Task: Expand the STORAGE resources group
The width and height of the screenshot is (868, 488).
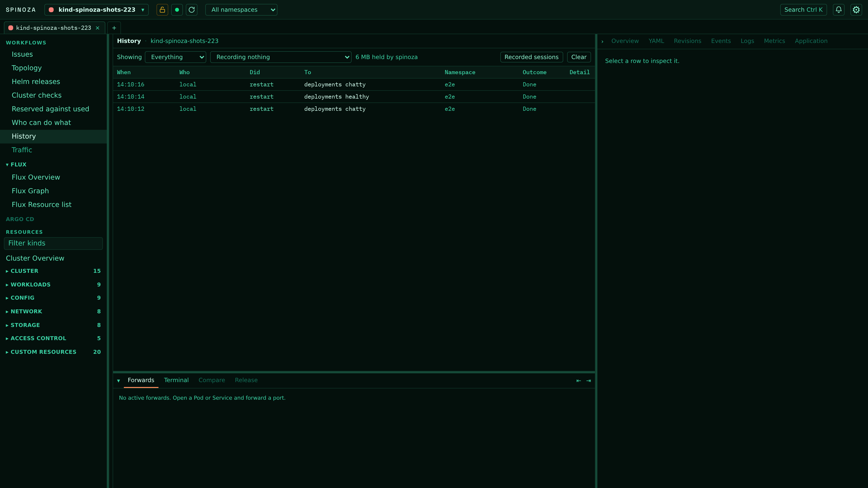Action: (53, 325)
